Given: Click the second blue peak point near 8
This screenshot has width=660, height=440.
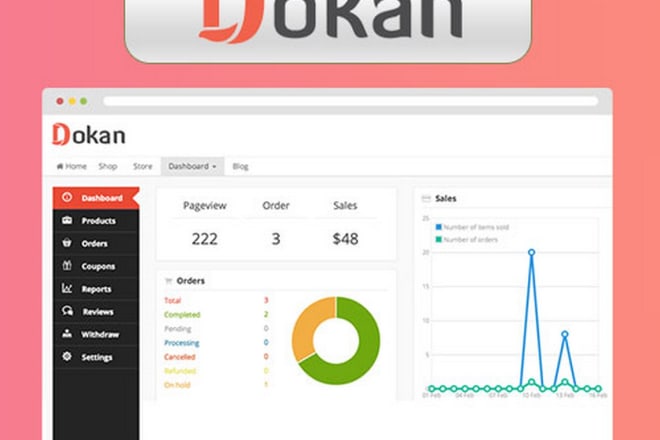Looking at the screenshot, I should tap(565, 334).
